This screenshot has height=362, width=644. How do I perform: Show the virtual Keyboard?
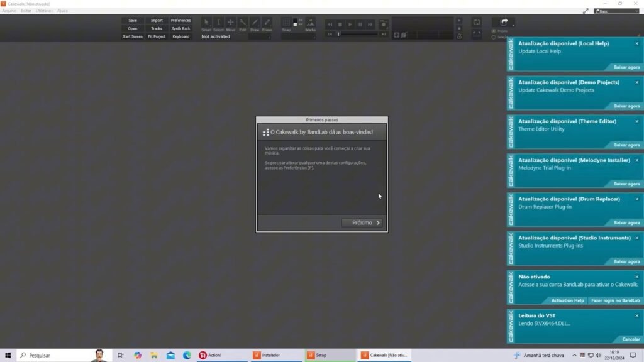click(180, 36)
